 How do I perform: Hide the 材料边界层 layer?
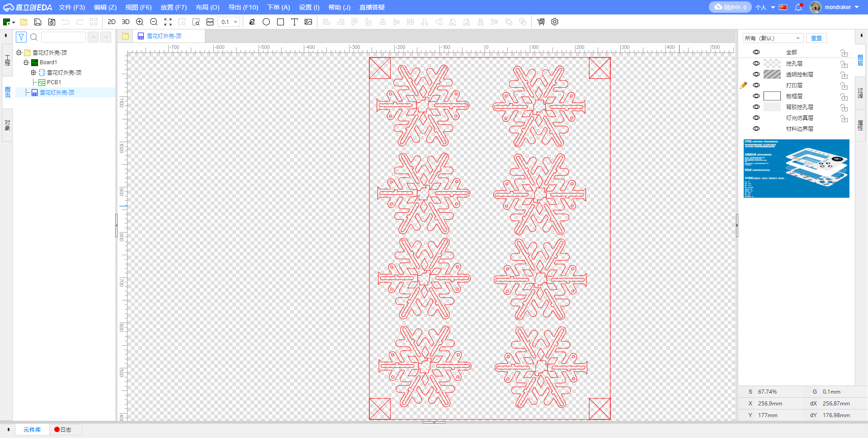pos(756,129)
